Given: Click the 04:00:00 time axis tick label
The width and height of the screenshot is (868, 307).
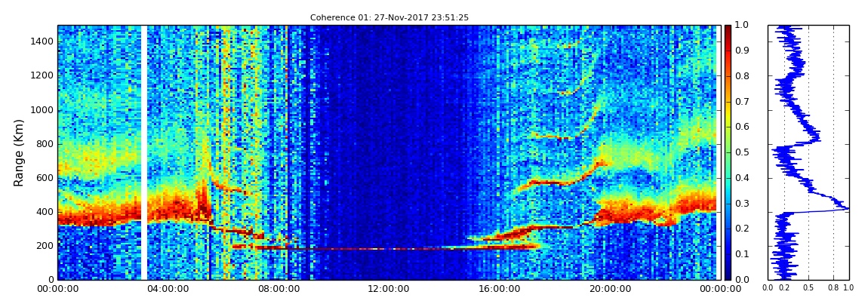Looking at the screenshot, I should 167,288.
